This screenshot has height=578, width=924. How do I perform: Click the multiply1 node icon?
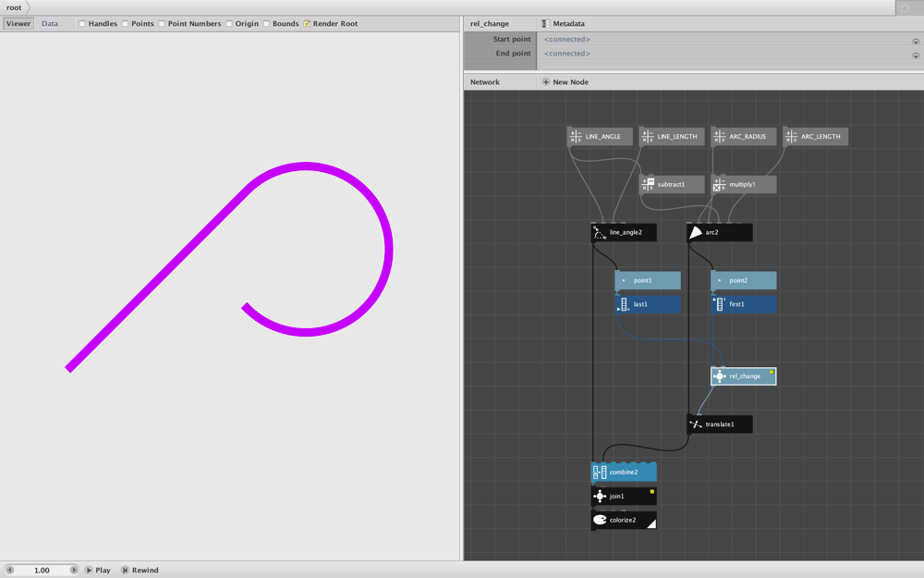[720, 185]
